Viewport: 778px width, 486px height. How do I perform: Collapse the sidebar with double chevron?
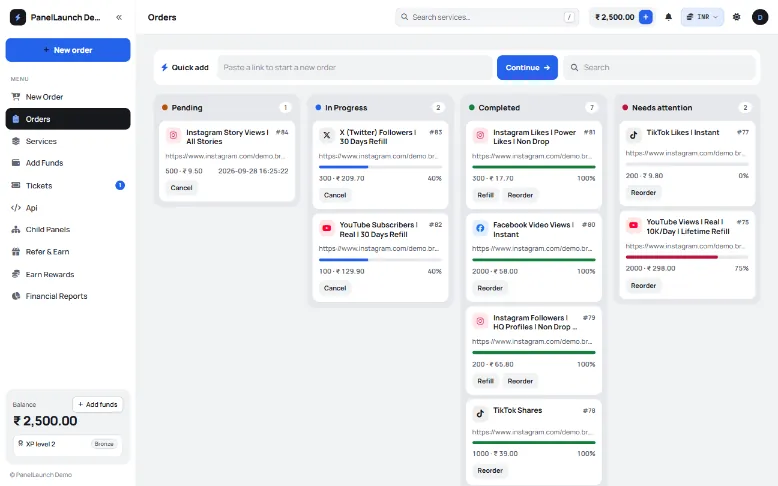[x=119, y=17]
